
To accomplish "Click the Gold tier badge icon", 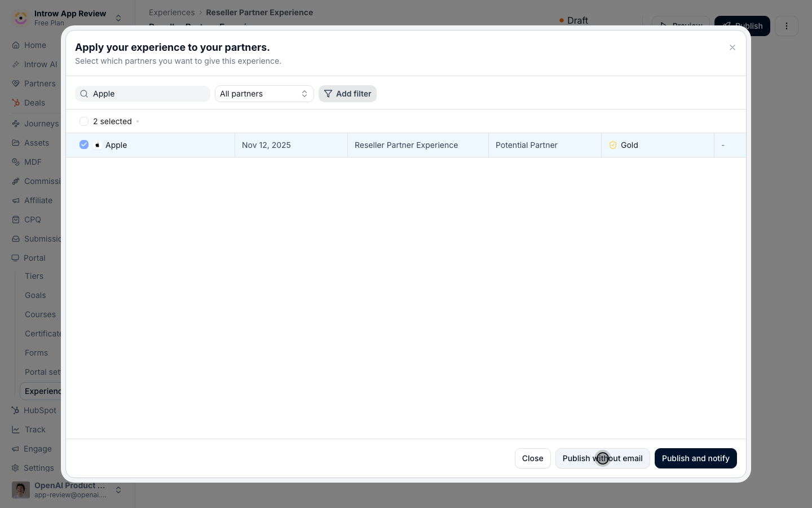I will (x=613, y=145).
